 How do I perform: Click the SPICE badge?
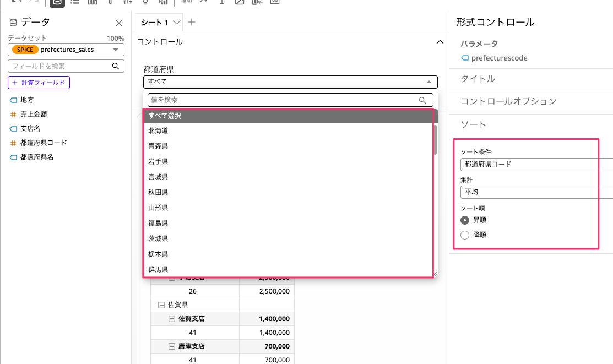pyautogui.click(x=25, y=50)
